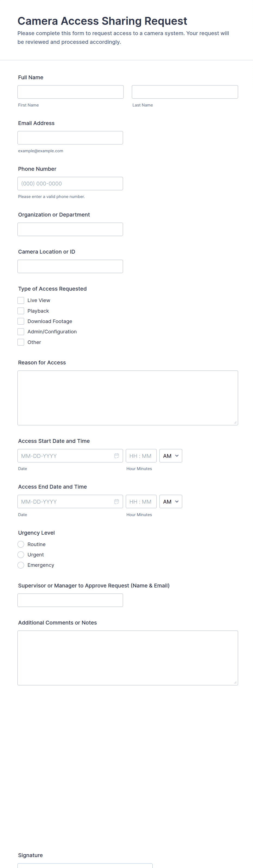
Task: Click the Reason for Access text area
Action: click(128, 398)
